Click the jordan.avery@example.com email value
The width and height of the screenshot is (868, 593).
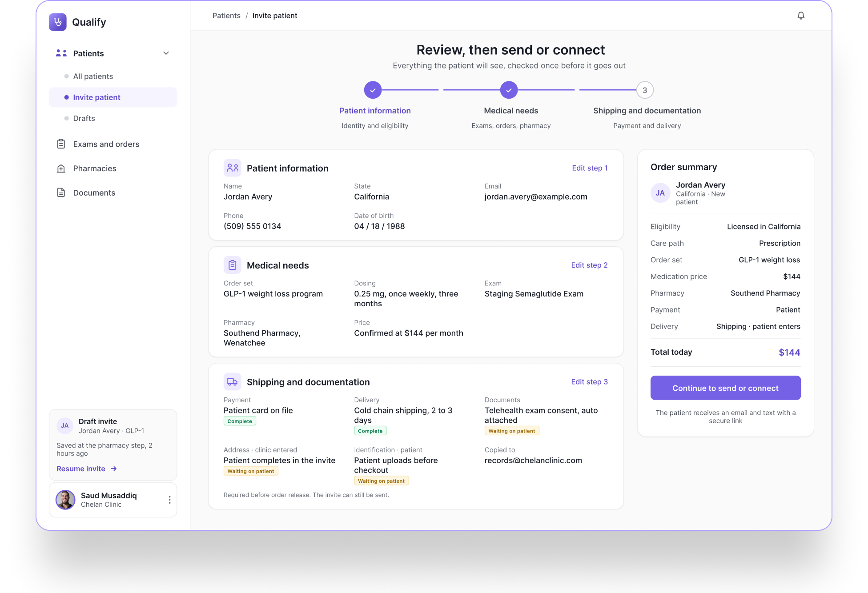point(536,196)
